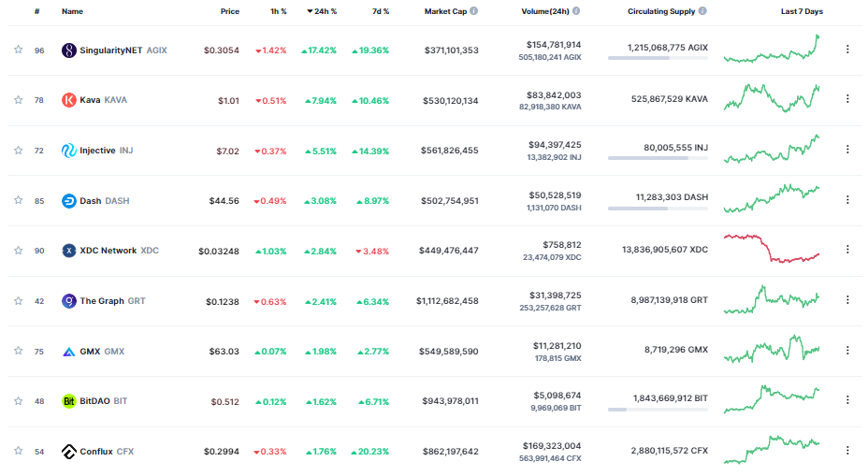Click the BitDAO green logo icon

pyautogui.click(x=68, y=401)
